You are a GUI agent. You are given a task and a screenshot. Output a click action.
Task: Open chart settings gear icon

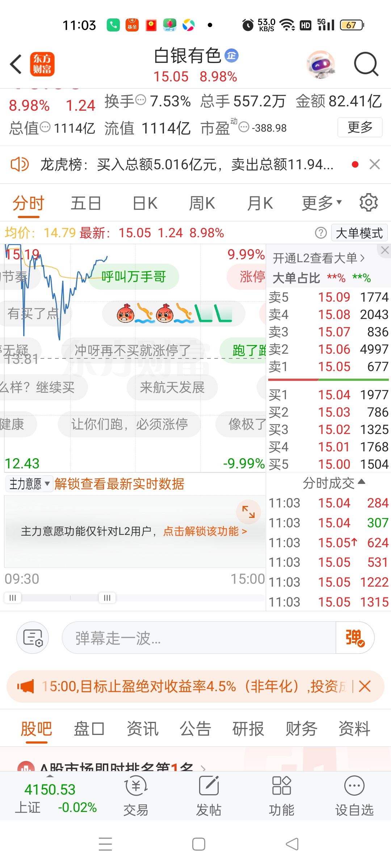pos(369,203)
